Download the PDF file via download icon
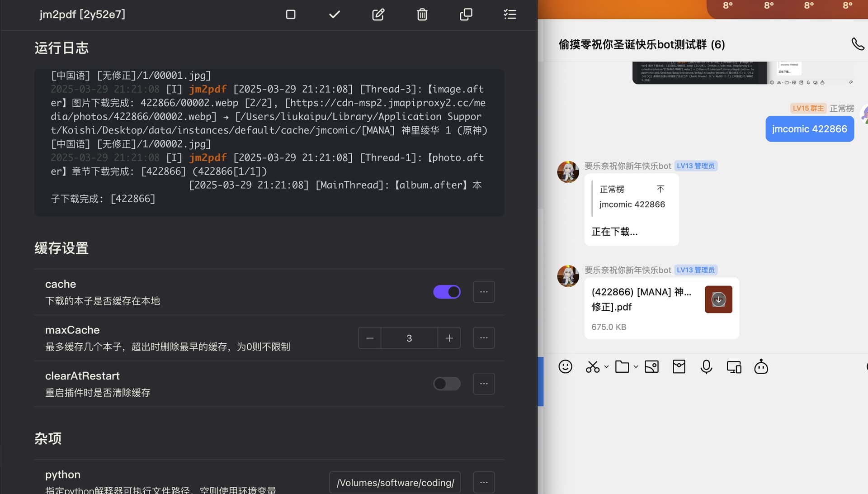This screenshot has width=868, height=494. [x=718, y=299]
